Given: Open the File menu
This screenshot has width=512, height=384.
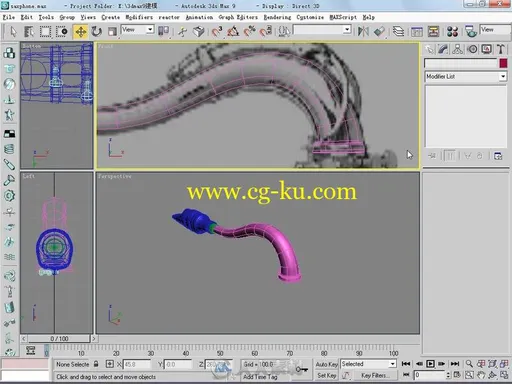Looking at the screenshot, I should click(9, 17).
